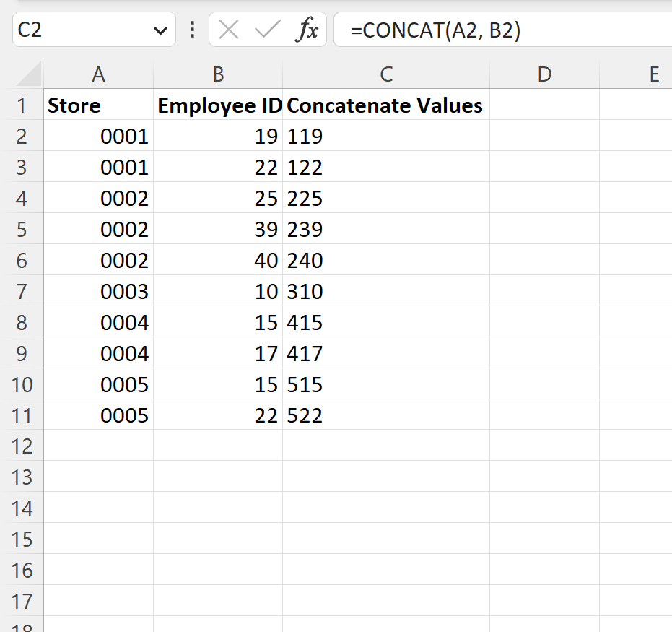This screenshot has width=672, height=632.
Task: Click the three-dot overflow icon on toolbar
Action: (192, 30)
